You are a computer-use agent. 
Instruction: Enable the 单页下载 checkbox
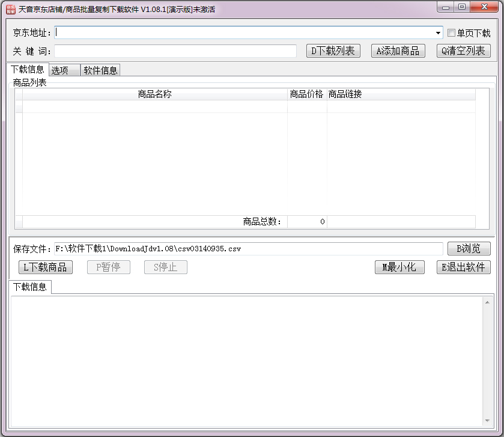pos(452,33)
